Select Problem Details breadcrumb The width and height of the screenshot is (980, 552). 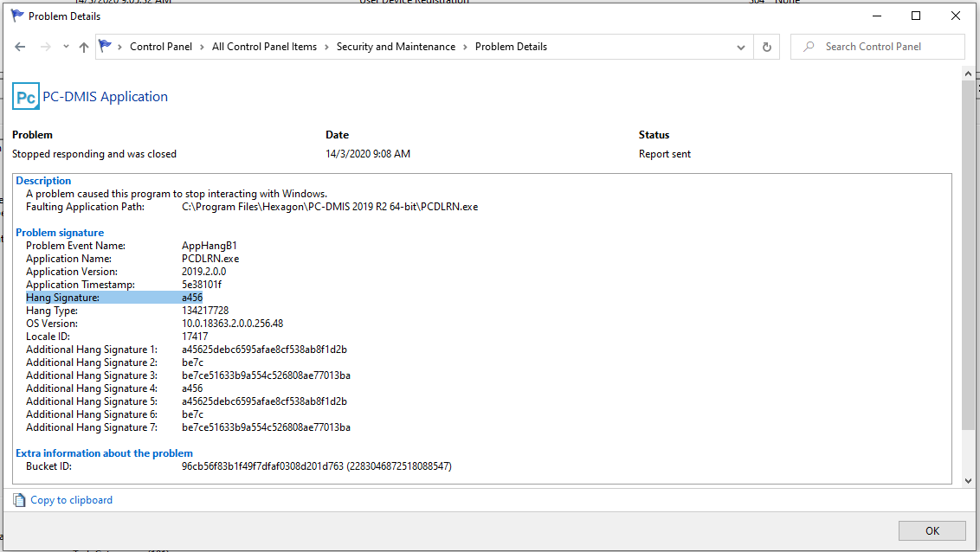(511, 47)
